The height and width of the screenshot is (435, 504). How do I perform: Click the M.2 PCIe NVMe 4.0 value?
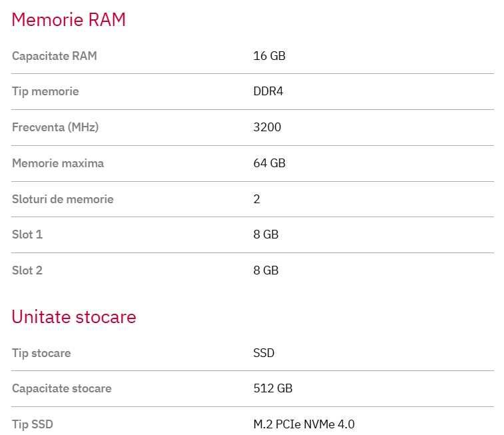pos(304,424)
